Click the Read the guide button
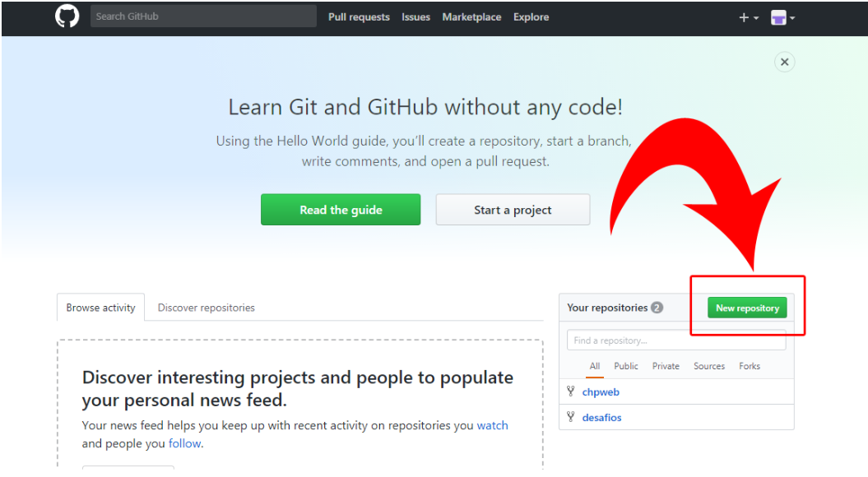The height and width of the screenshot is (477, 868). (341, 210)
